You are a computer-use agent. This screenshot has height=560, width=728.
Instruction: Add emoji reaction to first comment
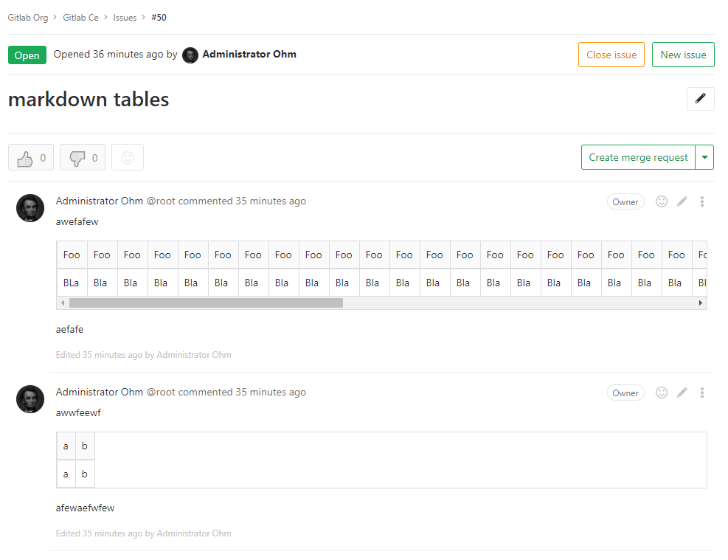(662, 201)
